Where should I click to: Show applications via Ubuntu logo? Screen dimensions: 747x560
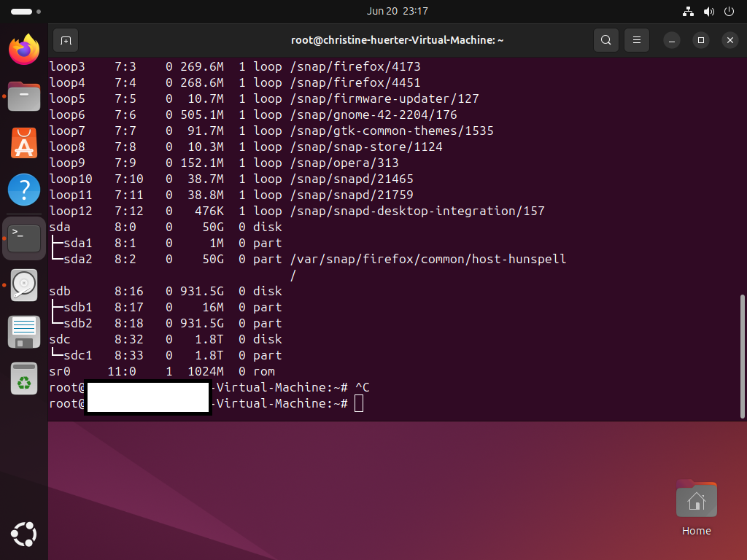[24, 534]
